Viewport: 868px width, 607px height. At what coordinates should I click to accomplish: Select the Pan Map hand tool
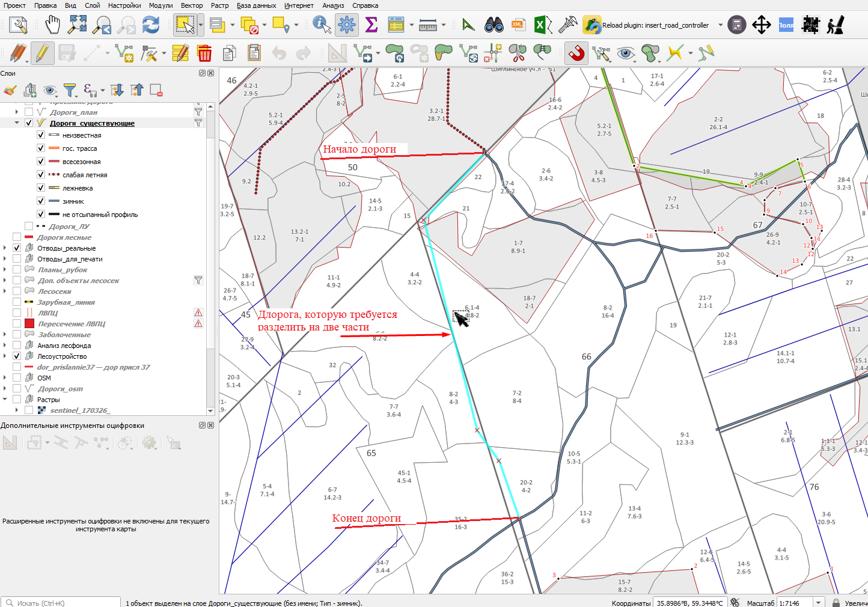pos(53,25)
